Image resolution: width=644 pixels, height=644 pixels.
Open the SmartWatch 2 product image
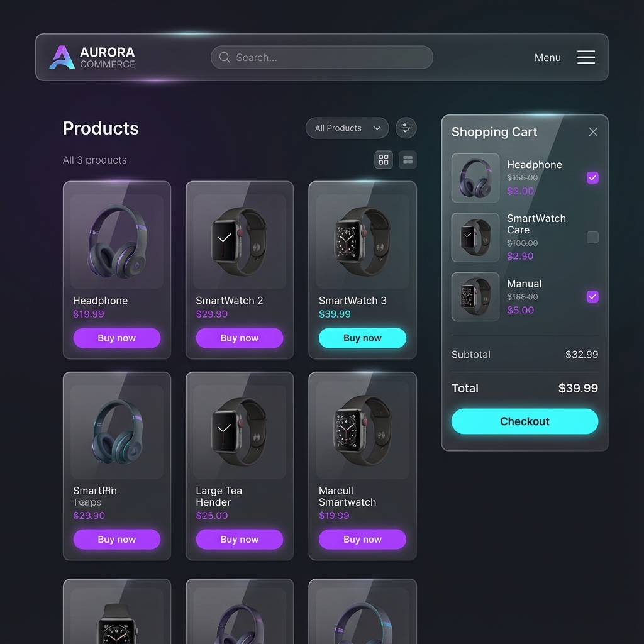239,241
